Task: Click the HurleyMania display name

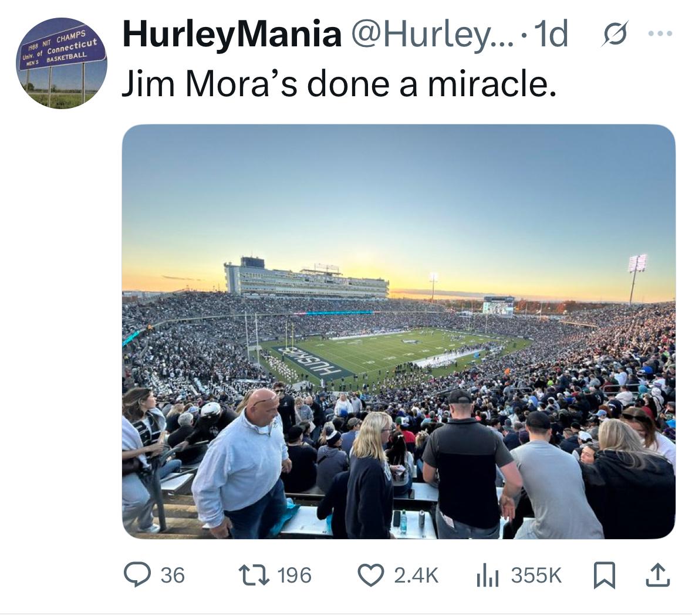Action: (232, 34)
